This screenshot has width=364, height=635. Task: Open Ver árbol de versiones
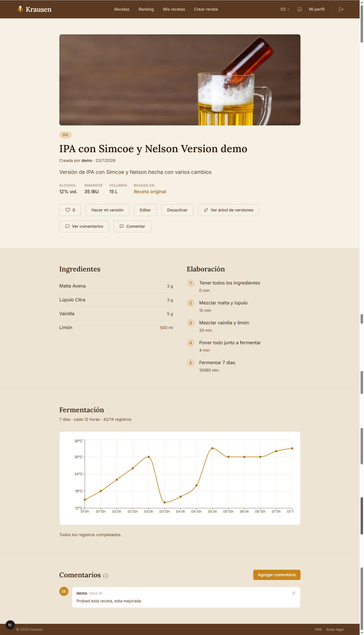pos(228,210)
